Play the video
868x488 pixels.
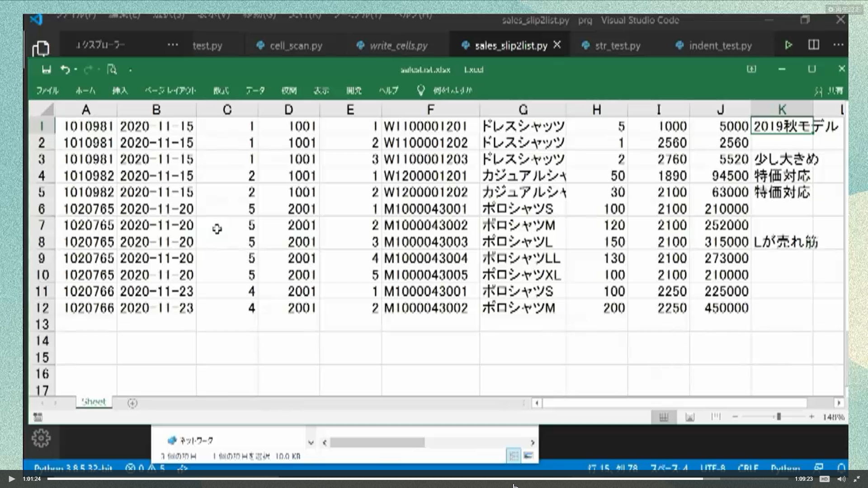coord(12,479)
